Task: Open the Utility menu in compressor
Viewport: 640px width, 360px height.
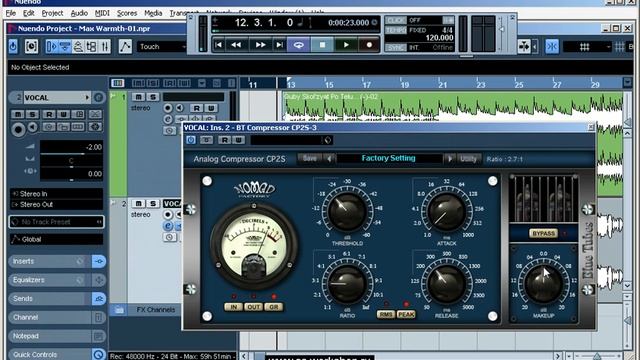Action: click(x=468, y=159)
